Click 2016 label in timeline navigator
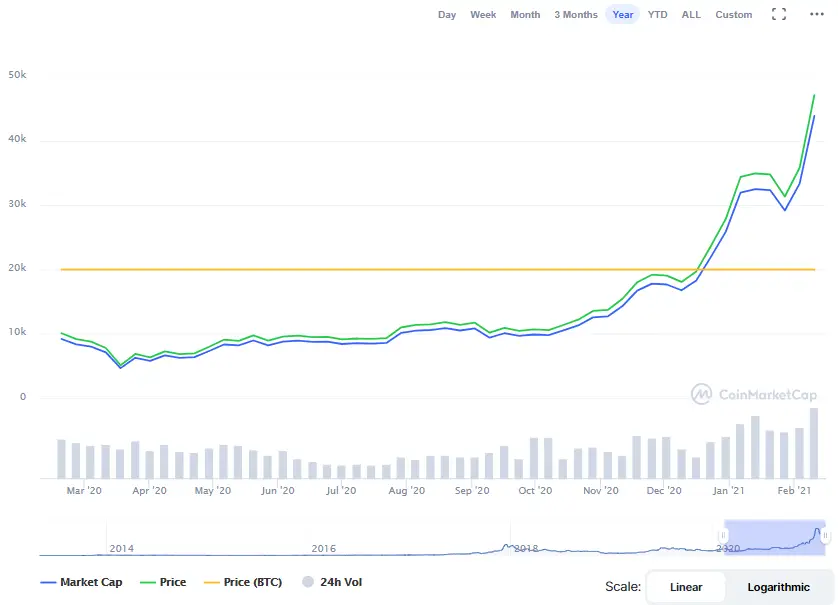Screen dimensions: 838x605 (x=323, y=548)
